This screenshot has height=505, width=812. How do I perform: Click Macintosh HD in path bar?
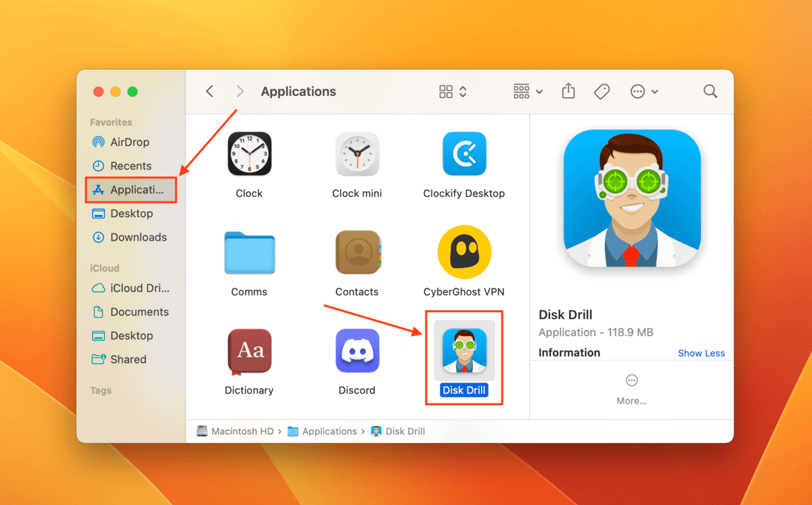237,431
